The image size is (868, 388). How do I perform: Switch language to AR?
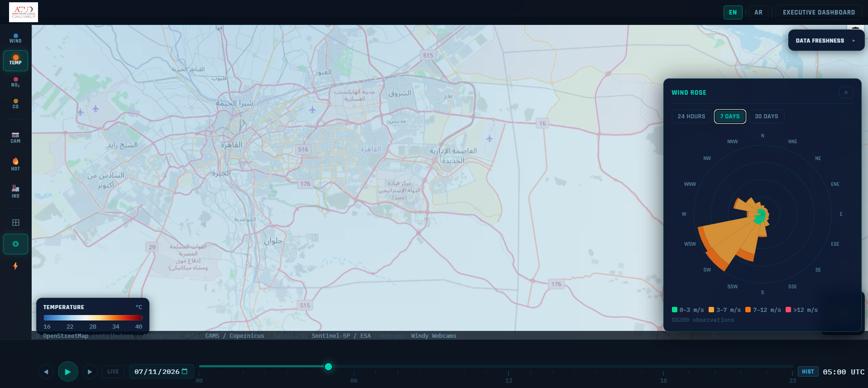[758, 12]
